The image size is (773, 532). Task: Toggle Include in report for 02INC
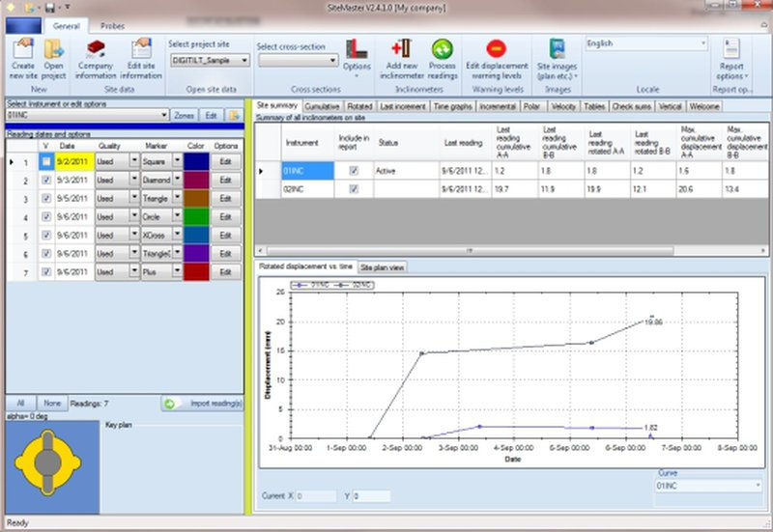354,188
